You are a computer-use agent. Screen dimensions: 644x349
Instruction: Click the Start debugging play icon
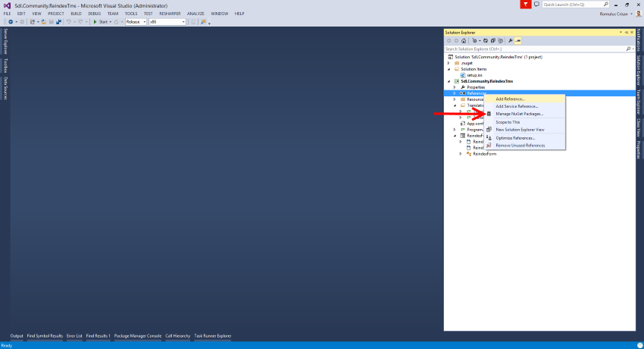(x=95, y=21)
